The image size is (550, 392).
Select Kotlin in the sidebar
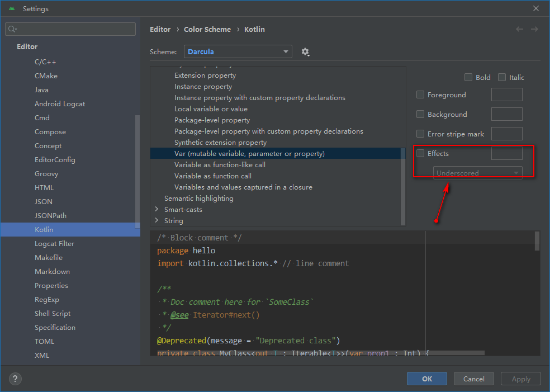click(70, 229)
